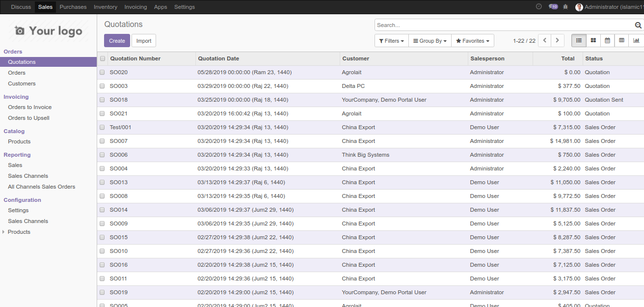
Task: Open Sales report in sidebar
Action: point(15,165)
